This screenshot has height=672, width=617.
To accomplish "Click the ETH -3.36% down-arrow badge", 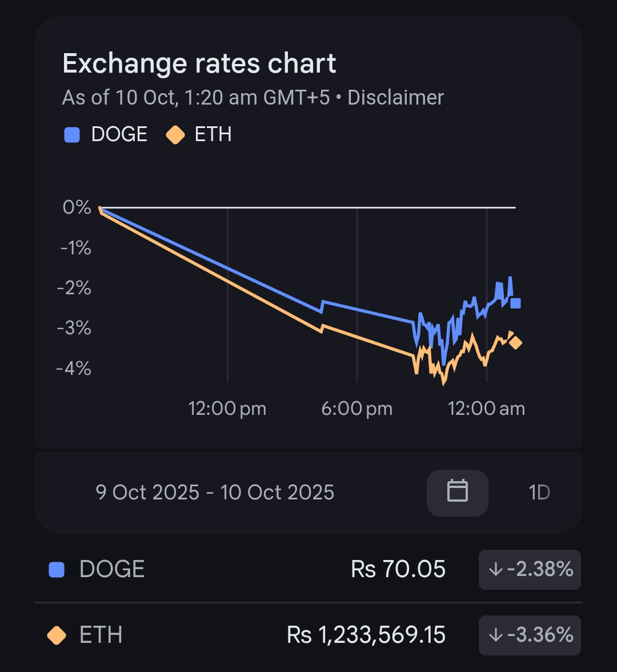I will (x=530, y=635).
